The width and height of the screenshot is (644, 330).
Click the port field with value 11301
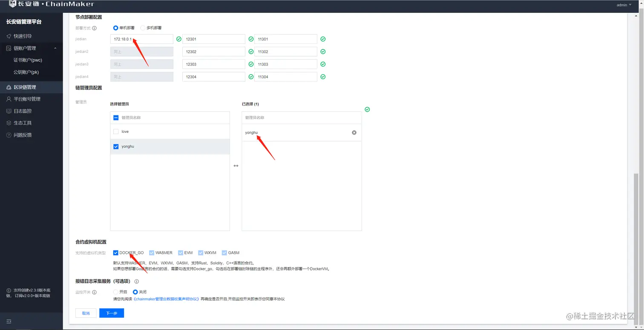point(286,39)
